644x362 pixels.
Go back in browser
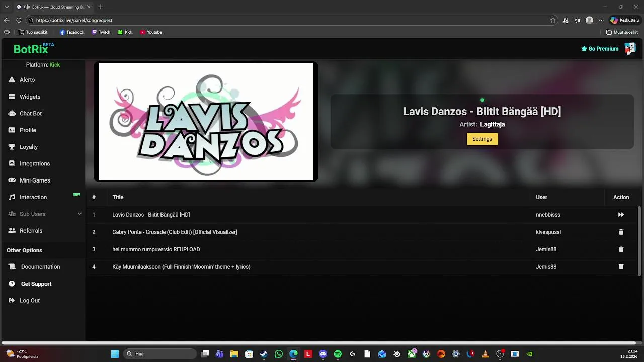7,20
